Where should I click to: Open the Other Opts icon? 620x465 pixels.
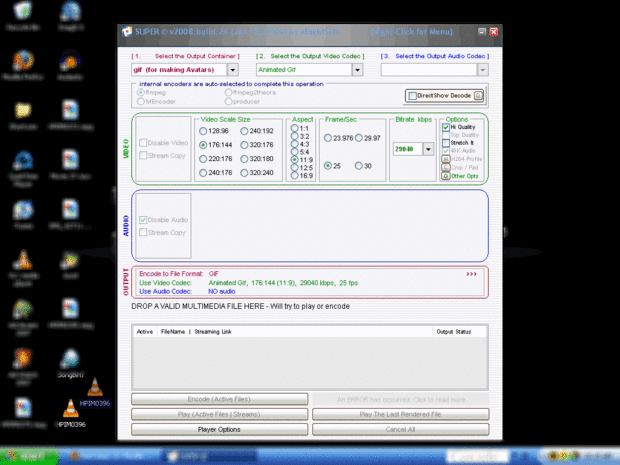point(446,176)
